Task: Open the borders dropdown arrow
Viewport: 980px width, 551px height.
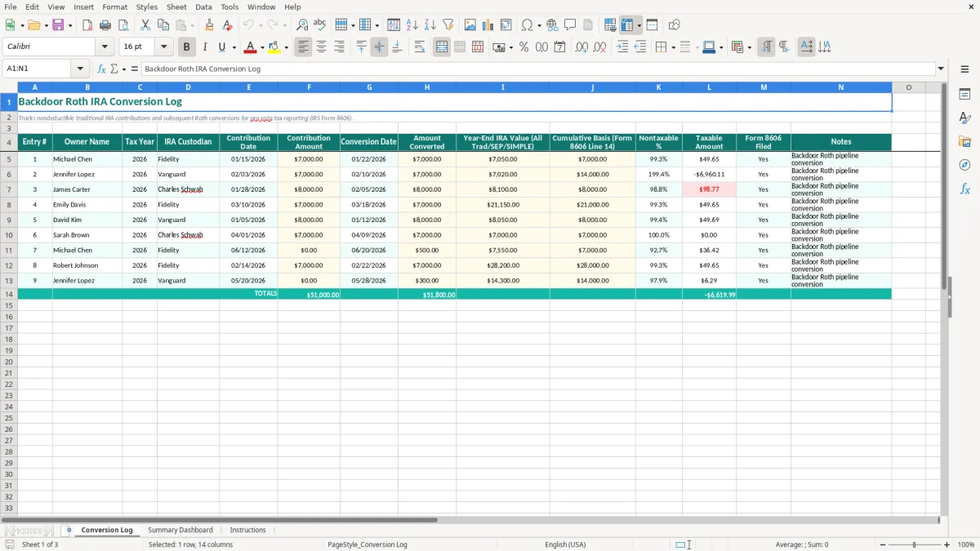Action: [672, 47]
